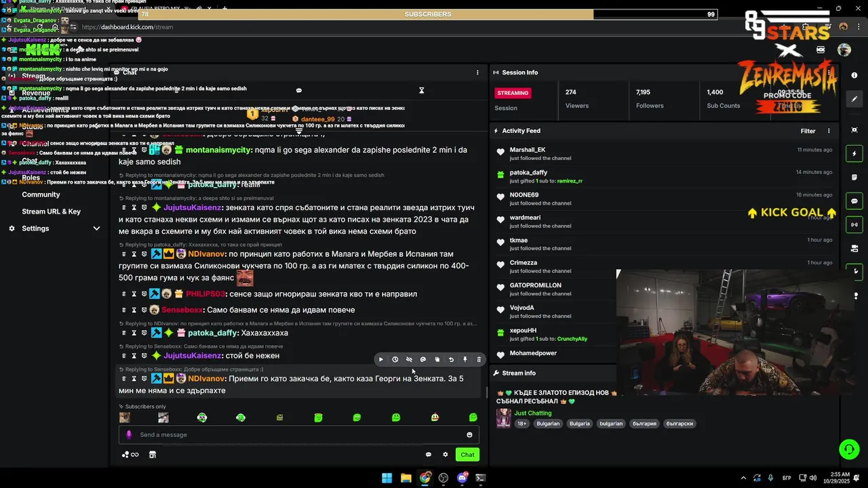The height and width of the screenshot is (488, 868).
Task: Delete message via hover toolbar trash icon
Action: point(479,360)
